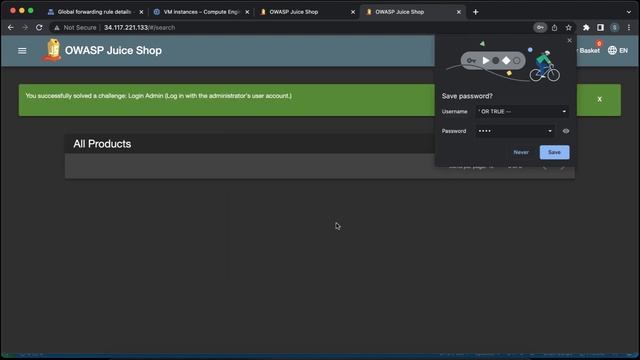Expand the Password dropdown arrow
This screenshot has height=360, width=640.
point(550,131)
